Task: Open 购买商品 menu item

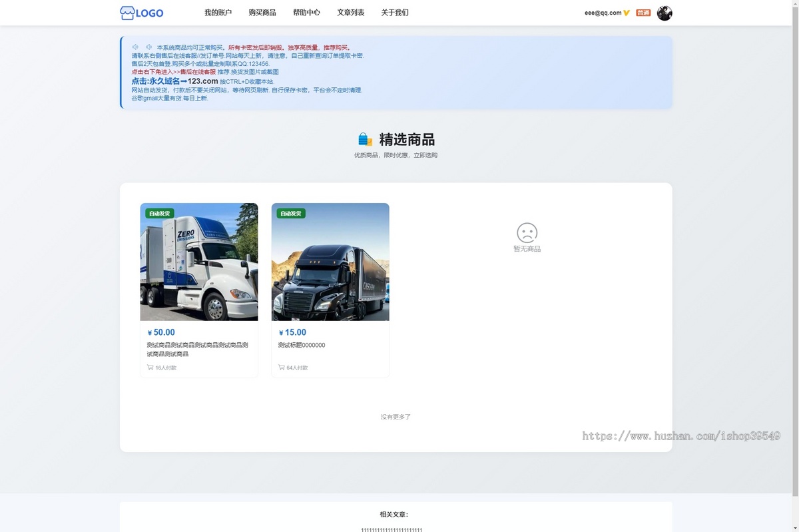Action: [262, 13]
